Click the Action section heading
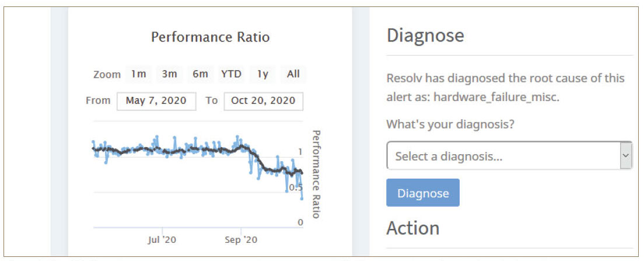Screen dimensions: 644x261 [412, 228]
